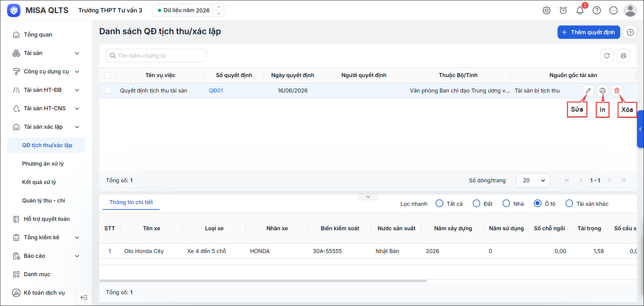The width and height of the screenshot is (644, 306).
Task: Open the Dữ liệu năm 2026 year selector
Action: point(188,10)
